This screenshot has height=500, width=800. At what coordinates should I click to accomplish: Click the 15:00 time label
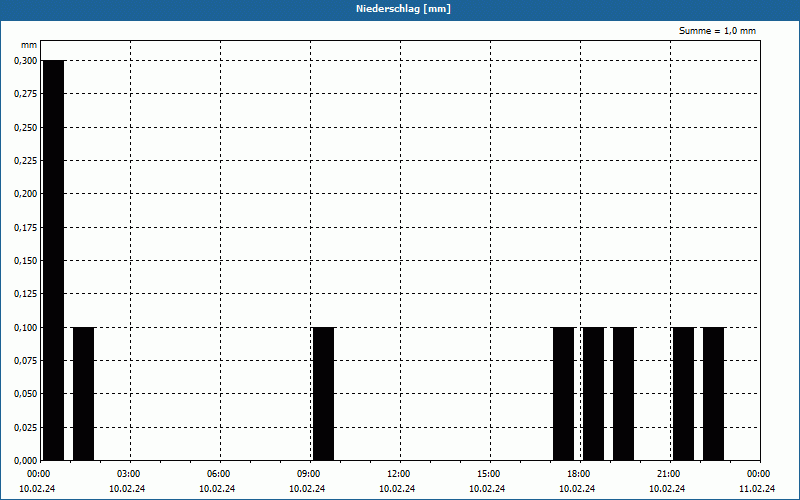(488, 474)
